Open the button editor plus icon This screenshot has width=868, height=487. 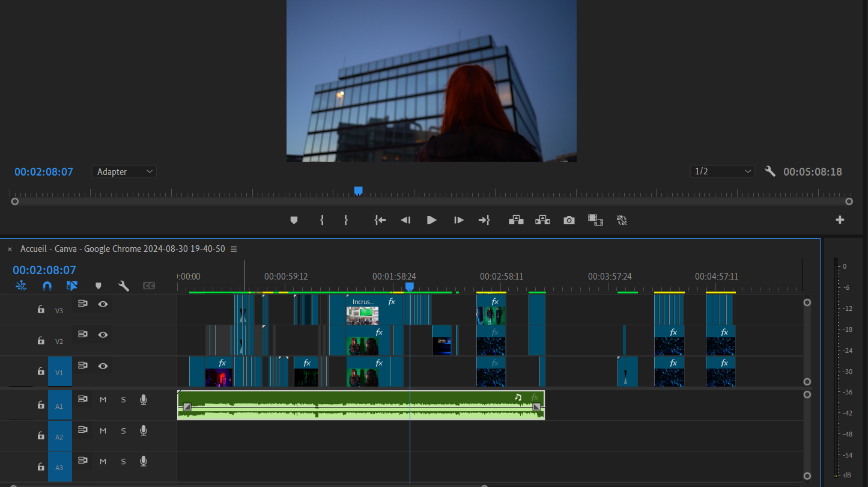[x=840, y=220]
